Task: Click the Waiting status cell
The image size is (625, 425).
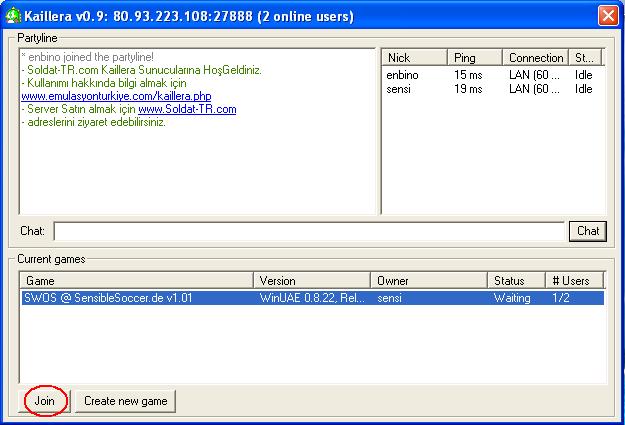Action: (x=512, y=298)
